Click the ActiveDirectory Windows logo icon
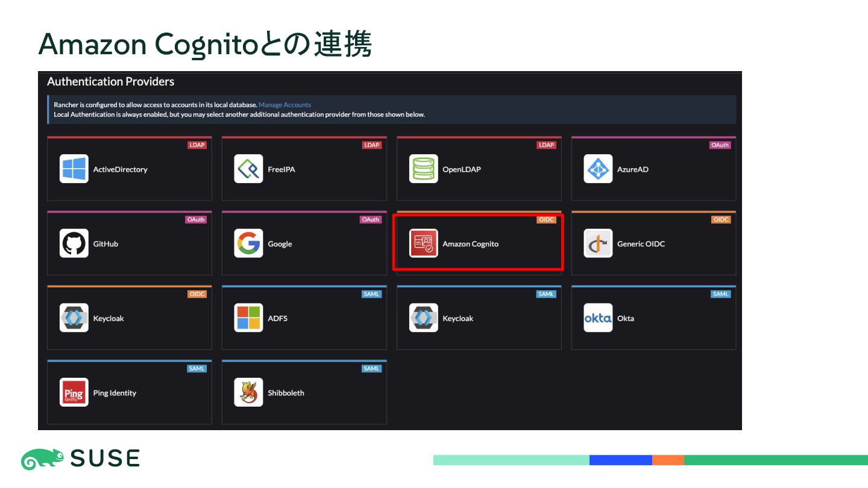The image size is (868, 488). click(x=74, y=169)
